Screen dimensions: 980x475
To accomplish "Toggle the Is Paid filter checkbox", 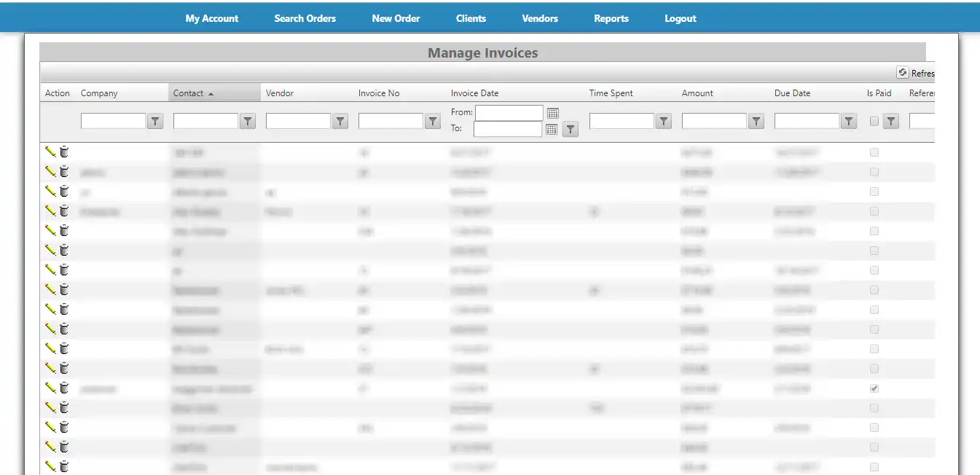I will pos(874,122).
